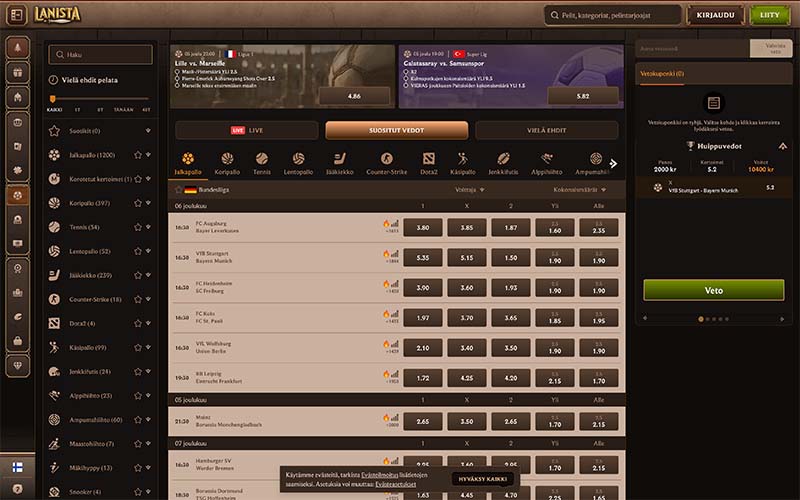Click the green Veto button

click(x=713, y=290)
